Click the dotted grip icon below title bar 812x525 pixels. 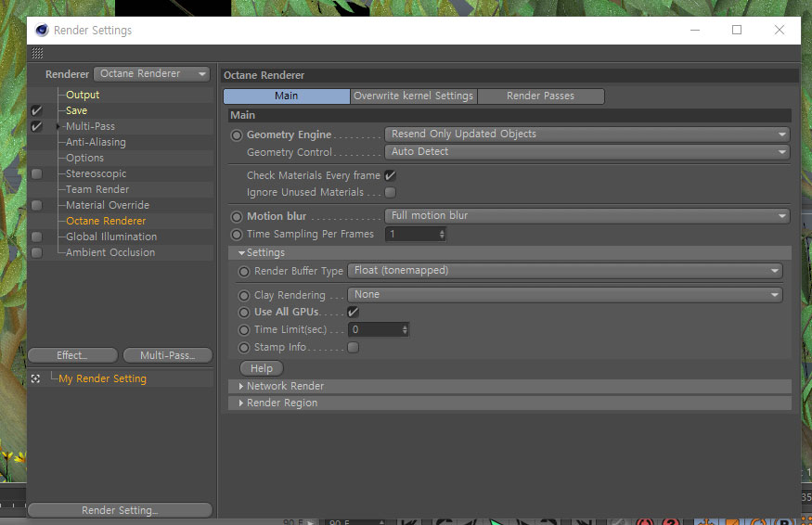point(37,53)
